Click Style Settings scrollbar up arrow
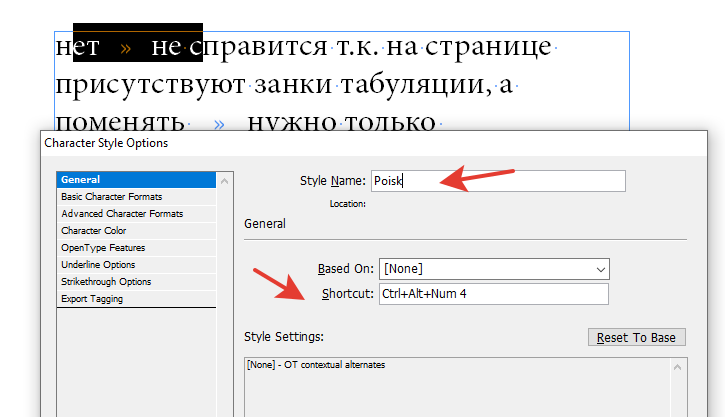The width and height of the screenshot is (725, 417). pyautogui.click(x=677, y=368)
